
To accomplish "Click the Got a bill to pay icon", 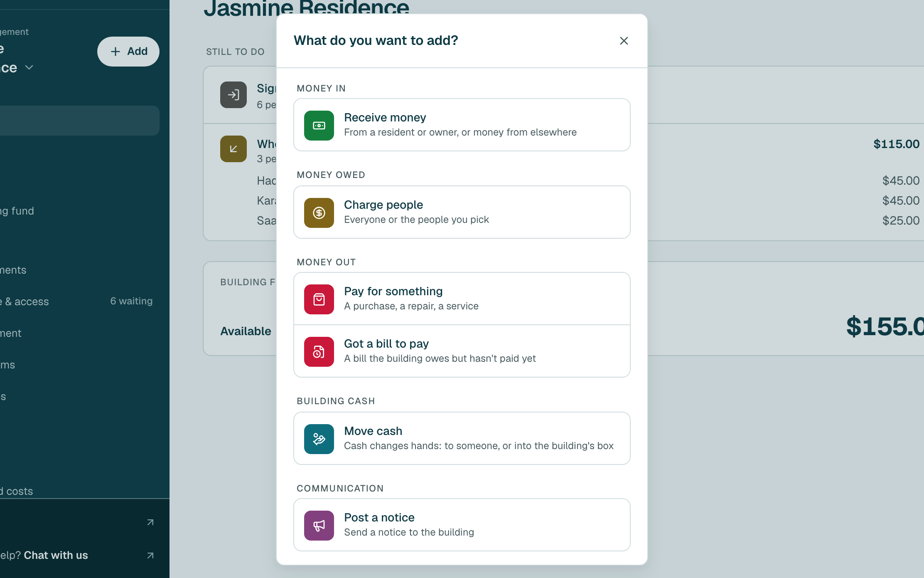I will (319, 351).
